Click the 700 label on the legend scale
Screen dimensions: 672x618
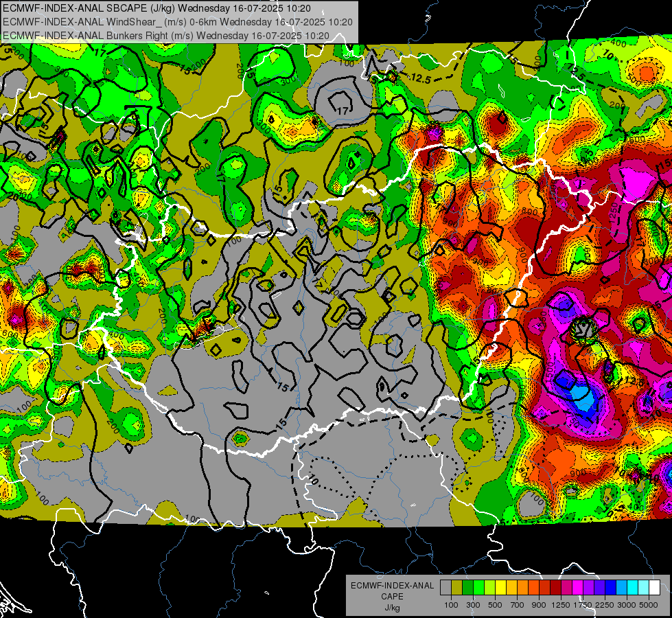coord(518,605)
